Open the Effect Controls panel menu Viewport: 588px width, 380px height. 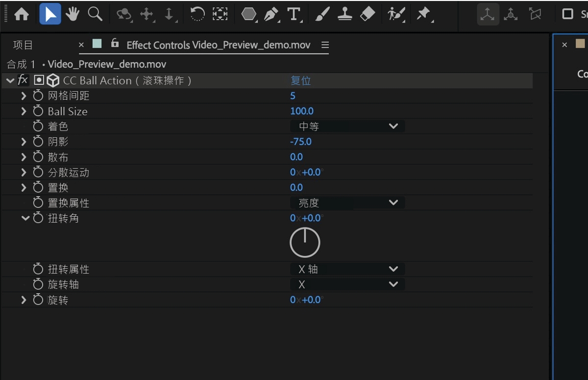[x=324, y=45]
